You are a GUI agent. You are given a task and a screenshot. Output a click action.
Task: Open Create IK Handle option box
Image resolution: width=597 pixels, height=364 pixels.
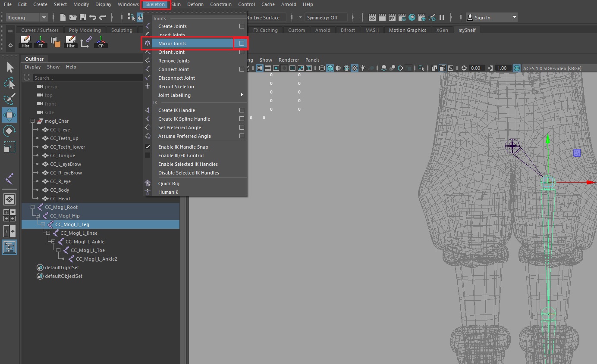point(242,110)
